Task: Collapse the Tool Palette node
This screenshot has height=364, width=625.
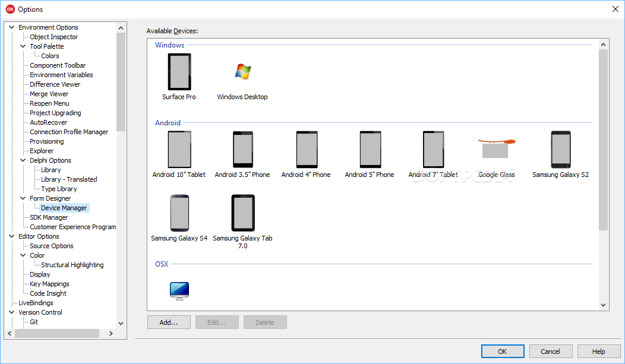Action: point(23,46)
